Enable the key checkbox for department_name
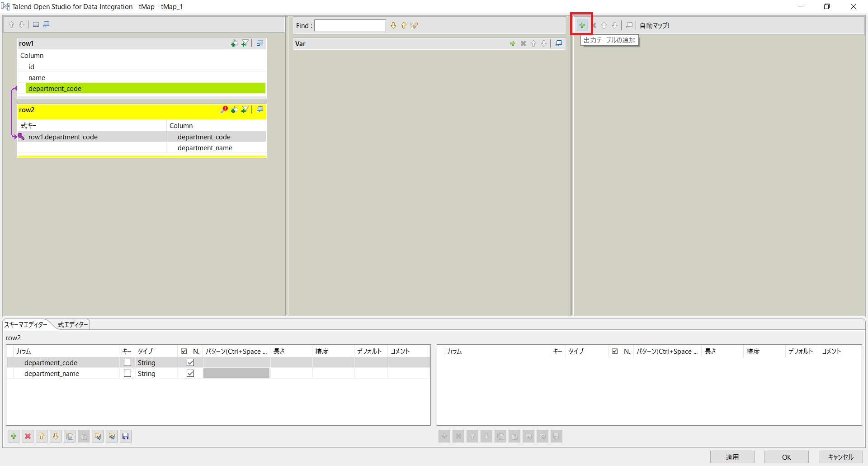This screenshot has width=868, height=466. (x=127, y=373)
